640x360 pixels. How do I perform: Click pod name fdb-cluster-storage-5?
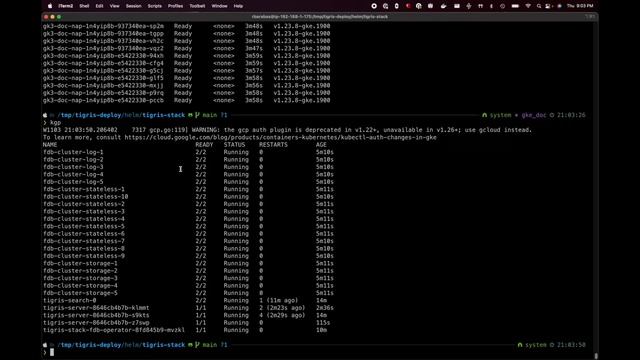[x=80, y=293]
